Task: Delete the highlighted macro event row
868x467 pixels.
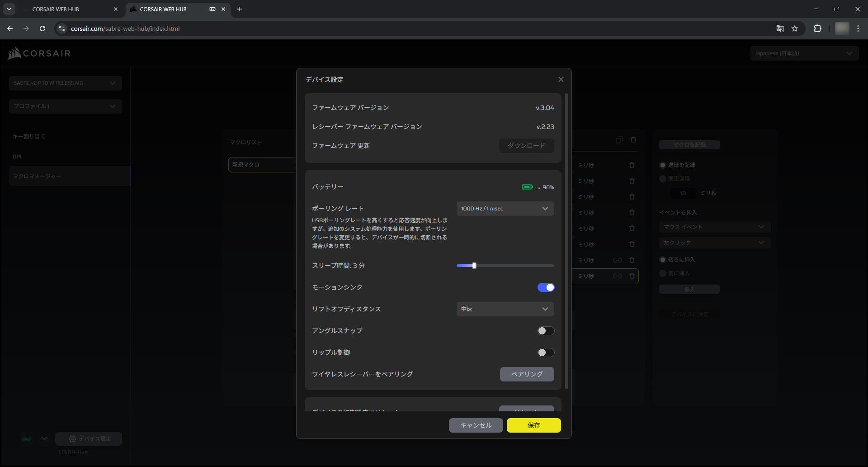Action: (632, 276)
